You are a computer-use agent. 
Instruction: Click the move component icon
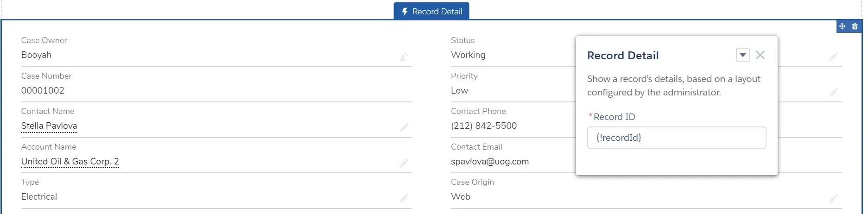tap(843, 26)
